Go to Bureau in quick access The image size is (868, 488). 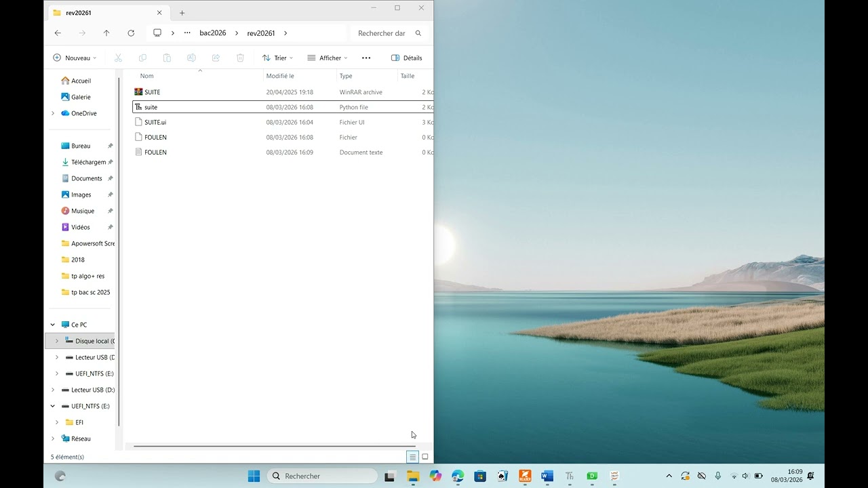click(x=81, y=146)
